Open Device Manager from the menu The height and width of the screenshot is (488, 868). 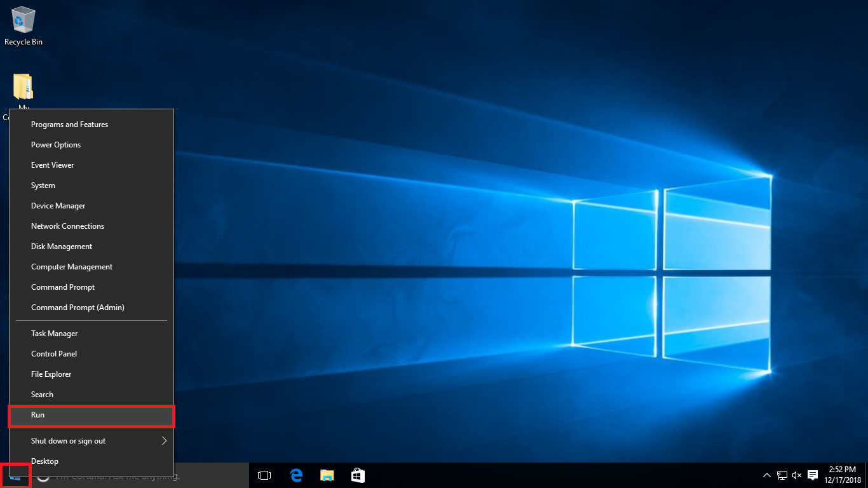58,206
